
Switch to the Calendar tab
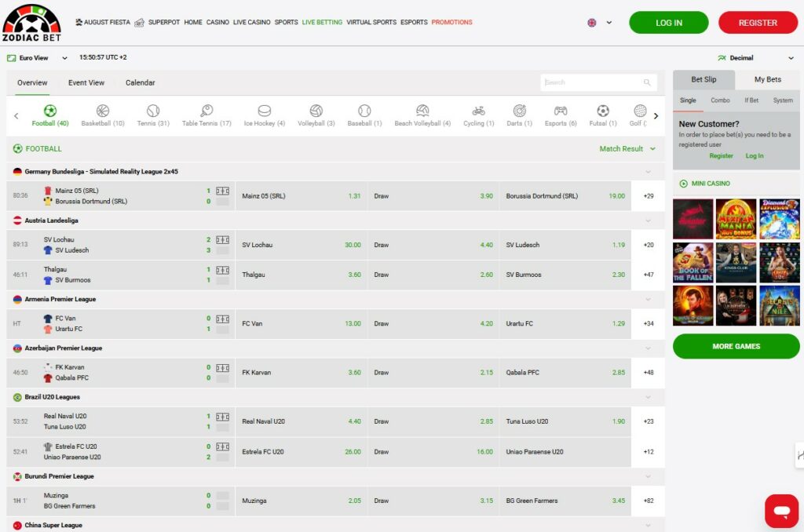(140, 82)
